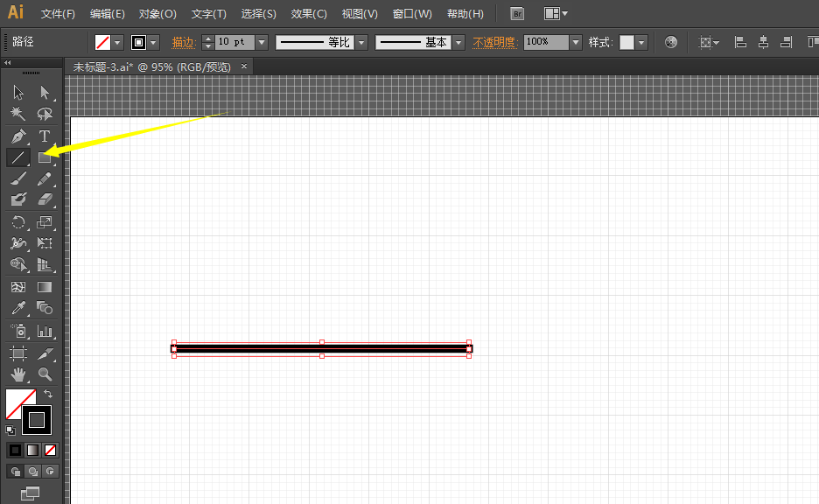
Task: Open the 等比 width profile dropdown
Action: [361, 42]
